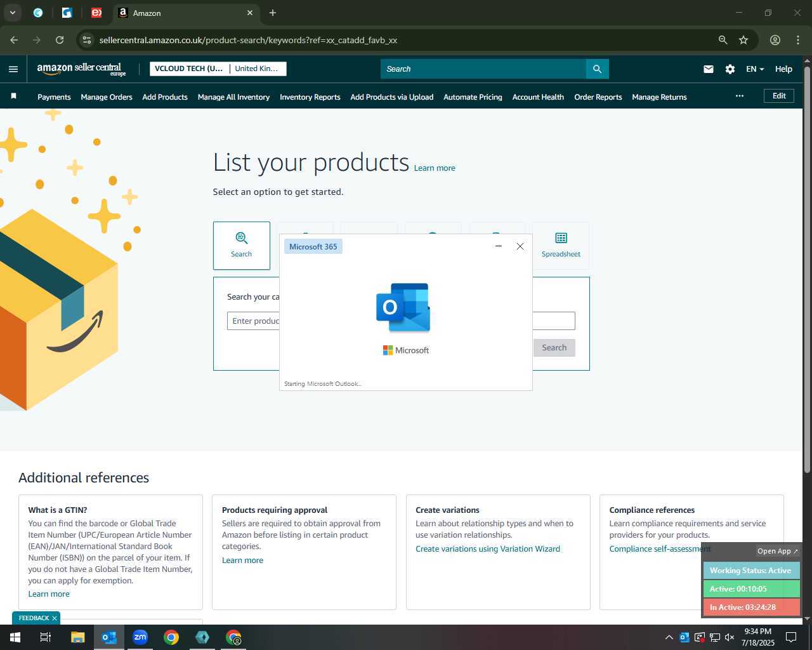812x650 pixels.
Task: Open Task View on the taskbar
Action: coord(46,637)
